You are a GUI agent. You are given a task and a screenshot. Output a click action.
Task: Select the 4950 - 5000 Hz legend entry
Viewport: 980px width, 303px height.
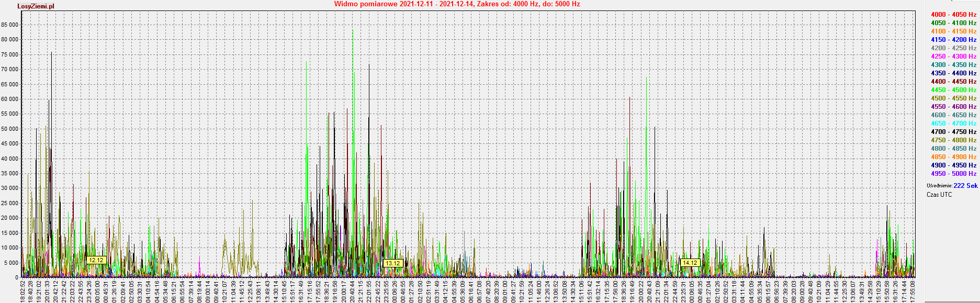(x=953, y=174)
